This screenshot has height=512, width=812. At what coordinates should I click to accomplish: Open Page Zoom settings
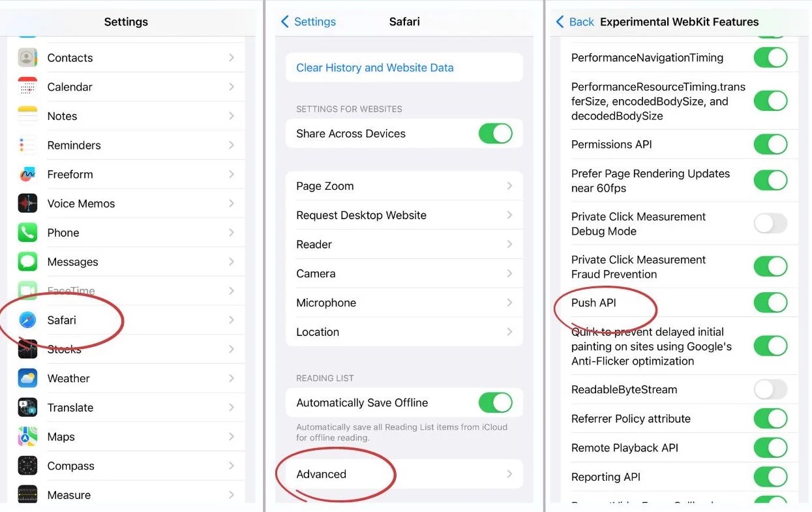[404, 186]
